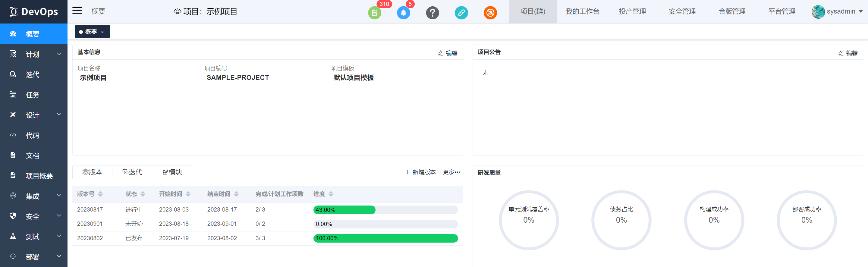This screenshot has width=868, height=267.
Task: Click 新增版本 to add a version
Action: click(420, 172)
